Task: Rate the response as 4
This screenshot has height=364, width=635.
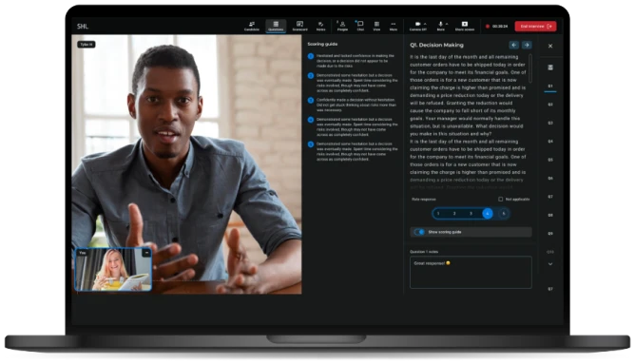Action: (488, 214)
